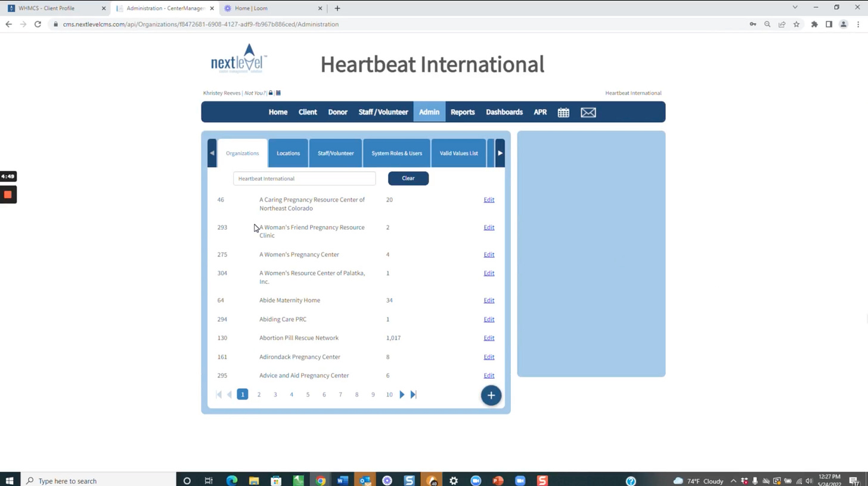Open File Explorer from taskbar
The height and width of the screenshot is (486, 868).
click(254, 481)
